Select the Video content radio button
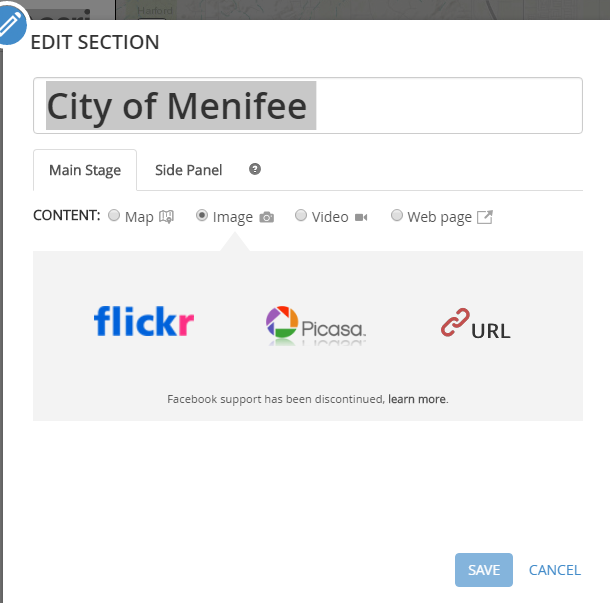 (x=301, y=215)
